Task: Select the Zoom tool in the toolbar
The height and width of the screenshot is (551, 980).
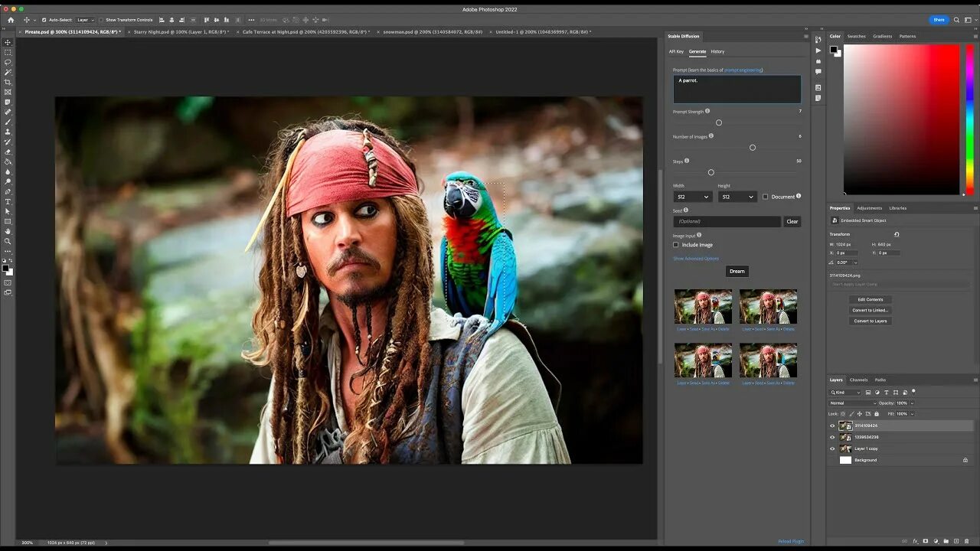Action: 8,242
